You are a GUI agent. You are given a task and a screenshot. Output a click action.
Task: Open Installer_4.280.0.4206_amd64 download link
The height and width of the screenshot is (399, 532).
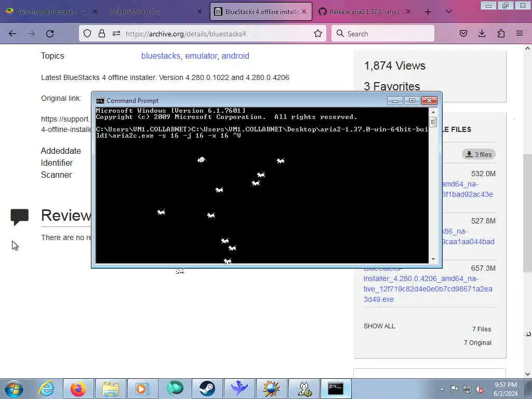[x=428, y=289]
